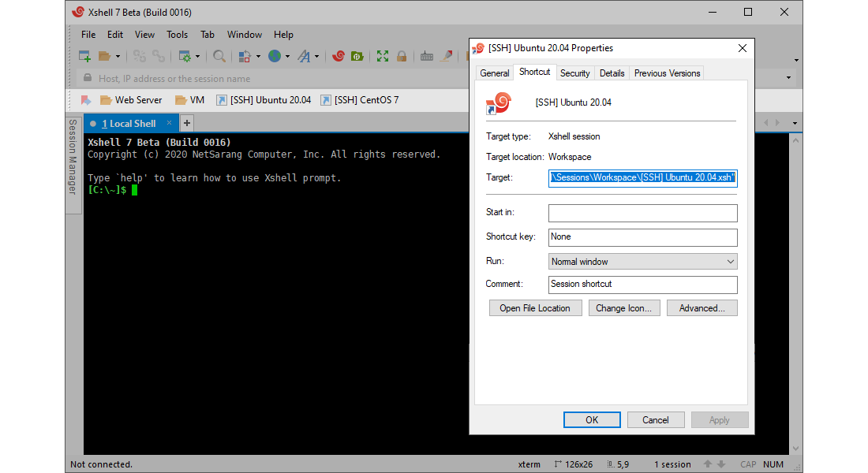Open the address bar dropdown arrow
The width and height of the screenshot is (868, 473).
pos(789,78)
